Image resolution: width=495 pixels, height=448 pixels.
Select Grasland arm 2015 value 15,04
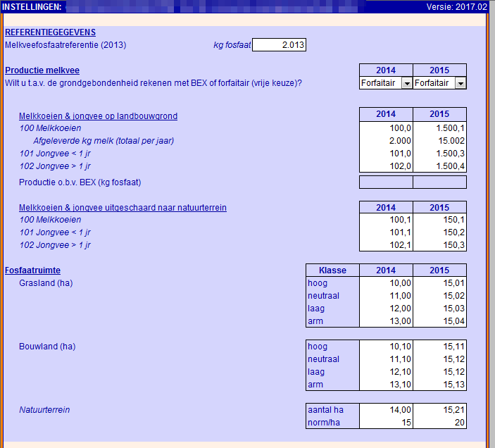(x=439, y=321)
